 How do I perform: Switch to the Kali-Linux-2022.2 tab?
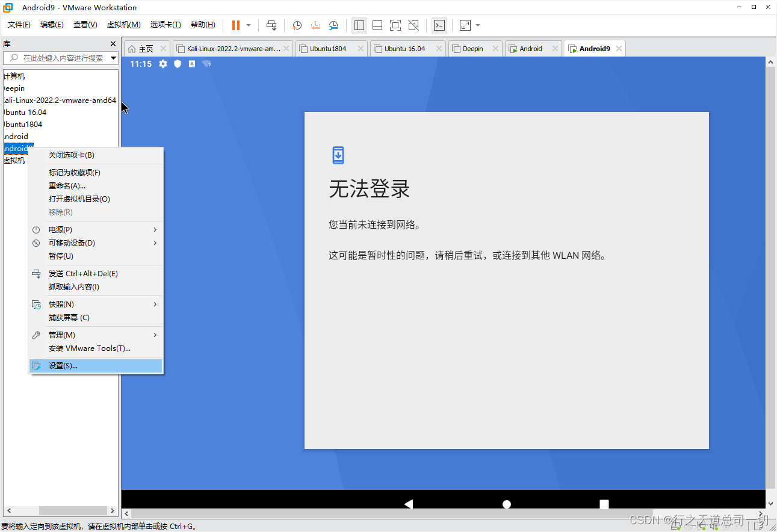tap(233, 49)
